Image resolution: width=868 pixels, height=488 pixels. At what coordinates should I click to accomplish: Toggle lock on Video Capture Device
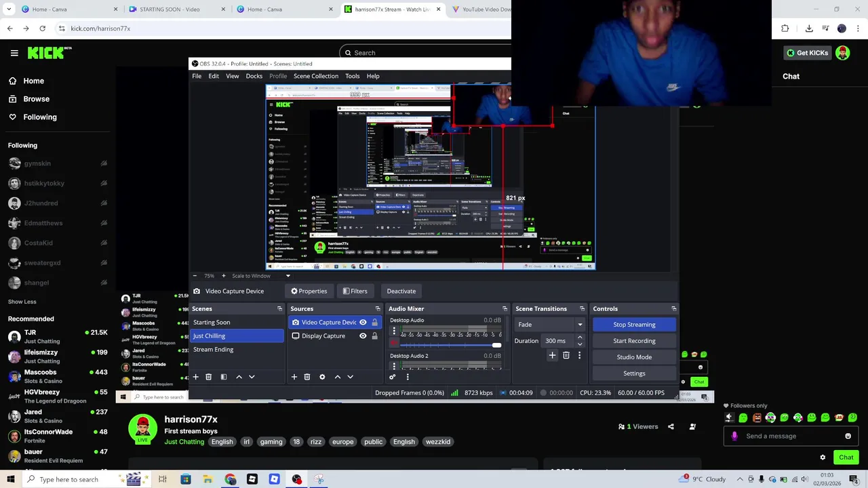(374, 323)
